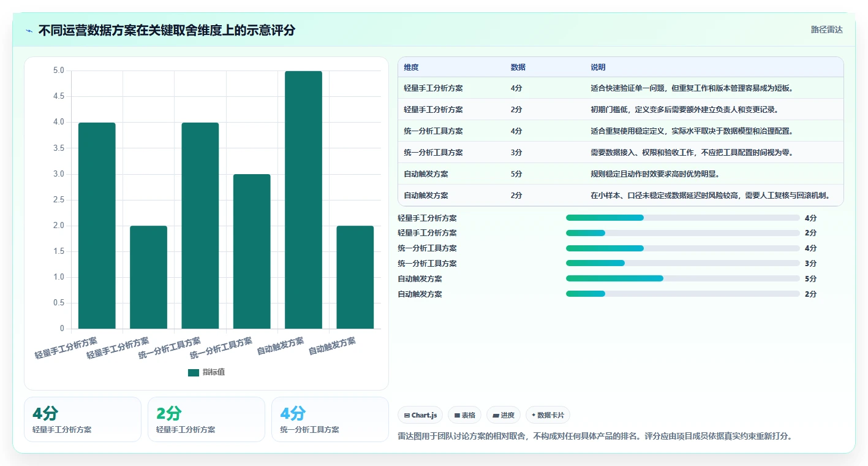Open the 4分 轻量手工分析方案 data card
868x466 pixels.
[83, 419]
